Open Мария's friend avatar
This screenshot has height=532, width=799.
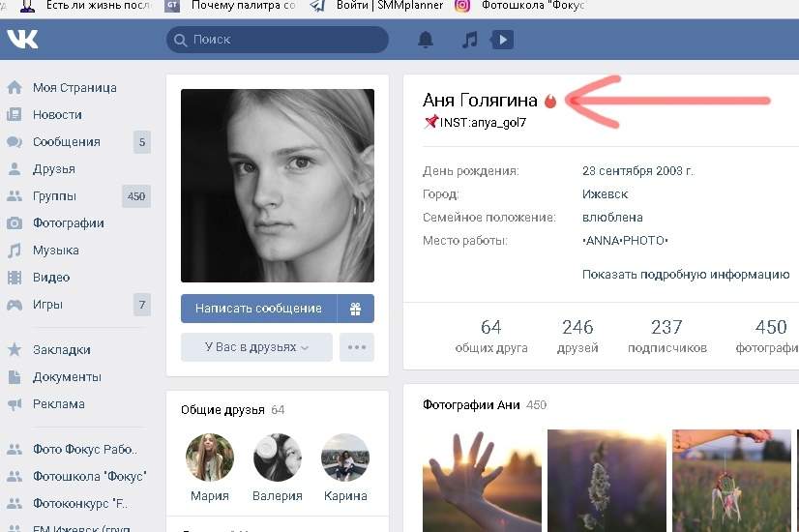tap(210, 458)
